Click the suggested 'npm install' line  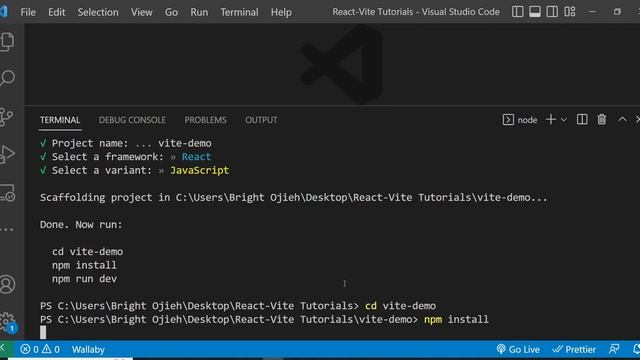point(84,265)
